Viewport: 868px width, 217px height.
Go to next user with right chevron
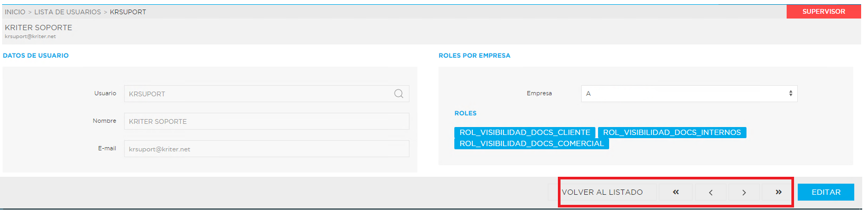tap(744, 192)
